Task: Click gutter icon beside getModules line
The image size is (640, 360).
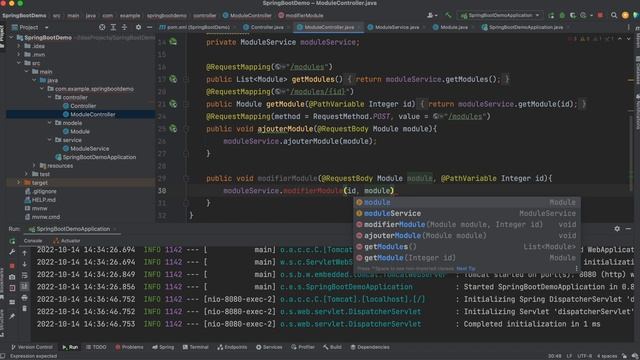Action: [173, 79]
